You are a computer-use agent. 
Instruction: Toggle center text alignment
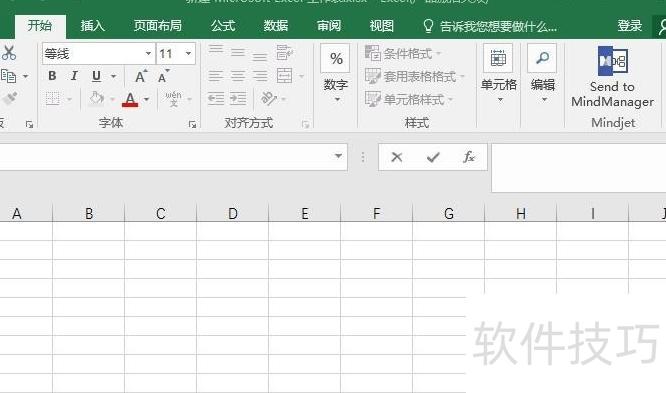pos(238,76)
